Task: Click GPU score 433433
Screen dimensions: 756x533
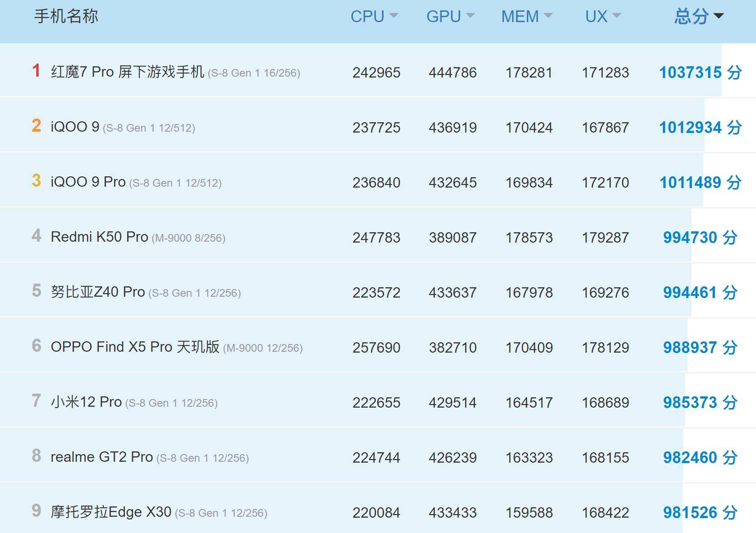Action: (x=453, y=513)
